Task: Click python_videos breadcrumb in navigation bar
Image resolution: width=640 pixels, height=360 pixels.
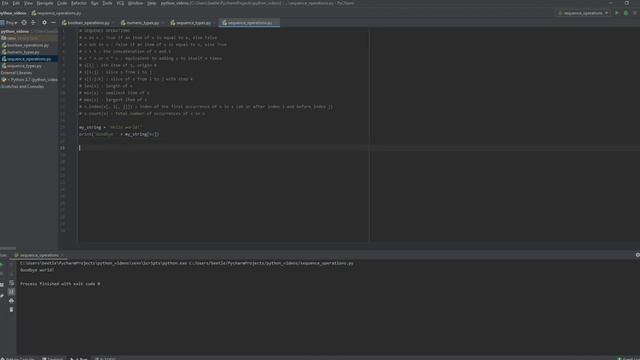Action: 13,13
